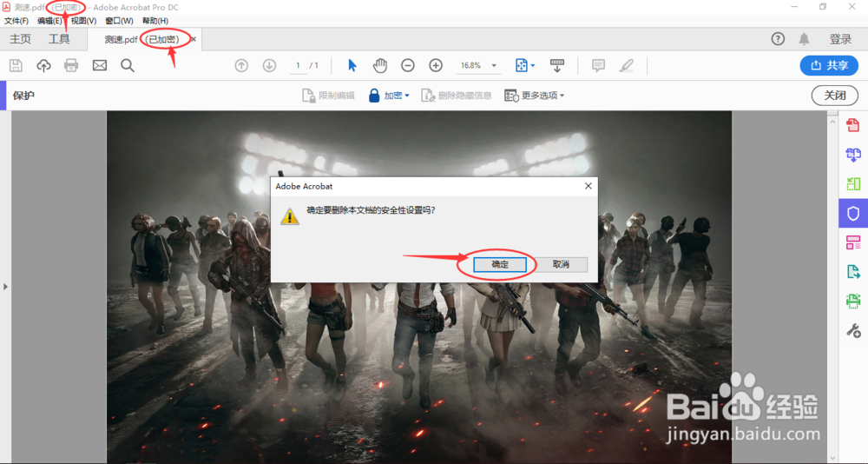Select the highlight text pen icon
This screenshot has height=464, width=868.
pyautogui.click(x=627, y=65)
